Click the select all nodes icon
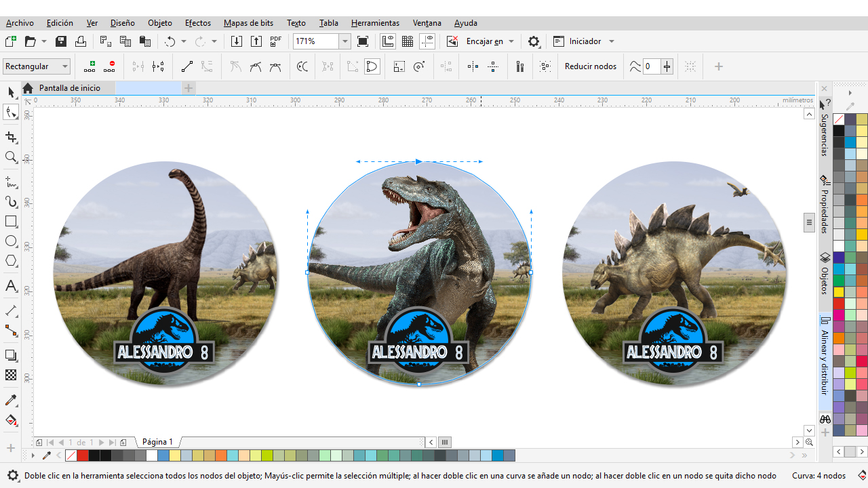Image resolution: width=868 pixels, height=488 pixels. click(545, 66)
